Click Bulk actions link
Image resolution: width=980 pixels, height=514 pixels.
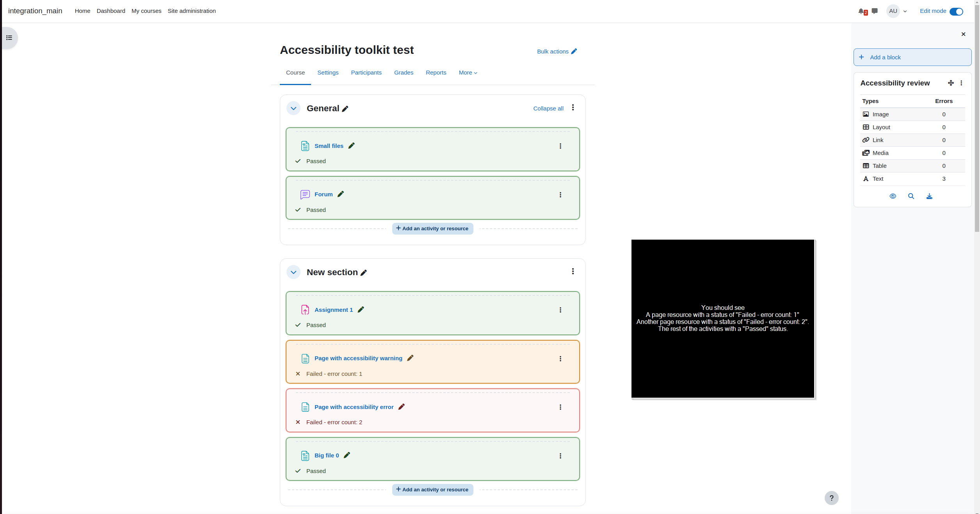pyautogui.click(x=557, y=52)
